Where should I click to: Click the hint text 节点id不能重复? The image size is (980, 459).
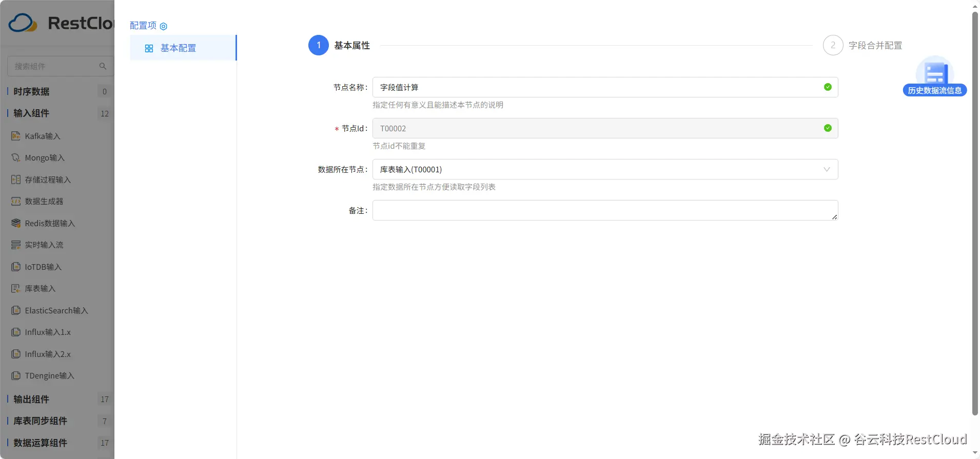[x=399, y=146]
